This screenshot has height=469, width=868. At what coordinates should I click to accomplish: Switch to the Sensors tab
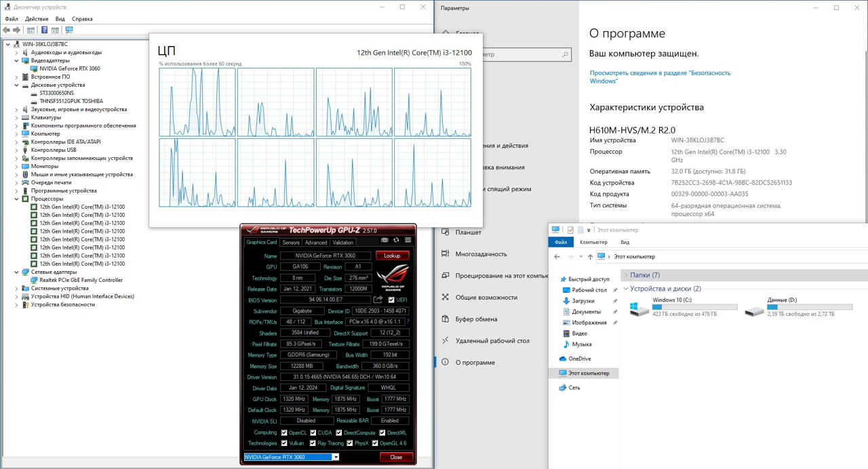coord(291,243)
